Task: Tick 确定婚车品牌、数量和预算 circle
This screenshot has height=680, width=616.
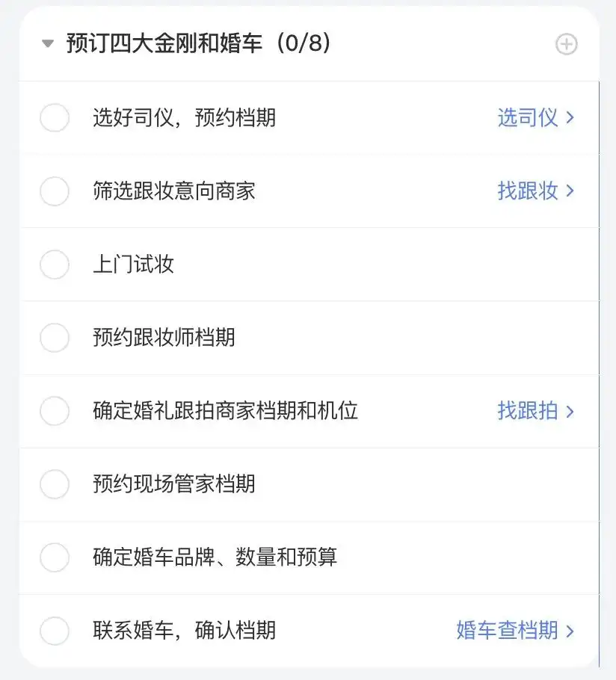Action: pos(55,557)
